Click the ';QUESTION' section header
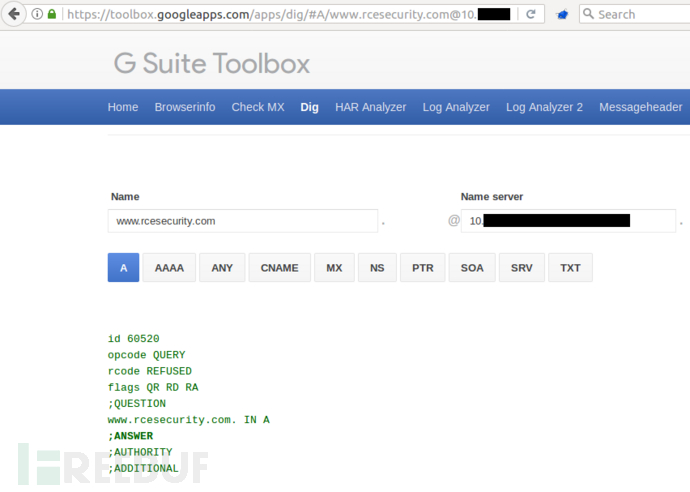The width and height of the screenshot is (690, 492). [137, 404]
